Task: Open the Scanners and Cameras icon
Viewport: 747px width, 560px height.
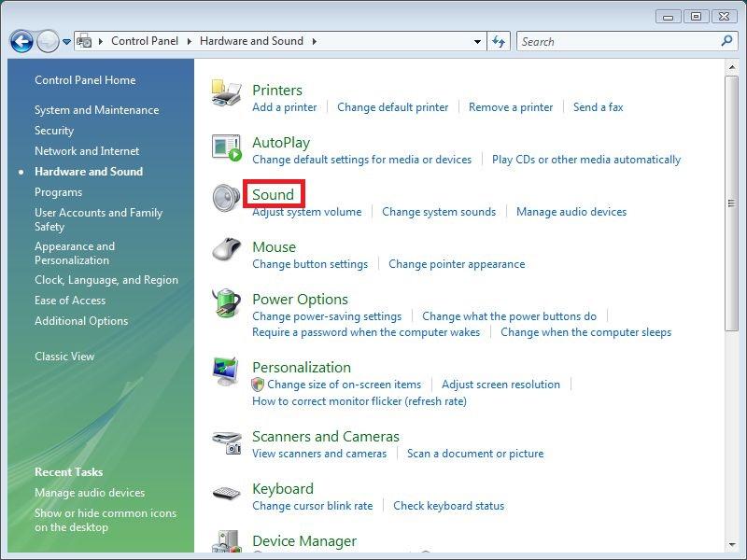Action: [x=227, y=442]
